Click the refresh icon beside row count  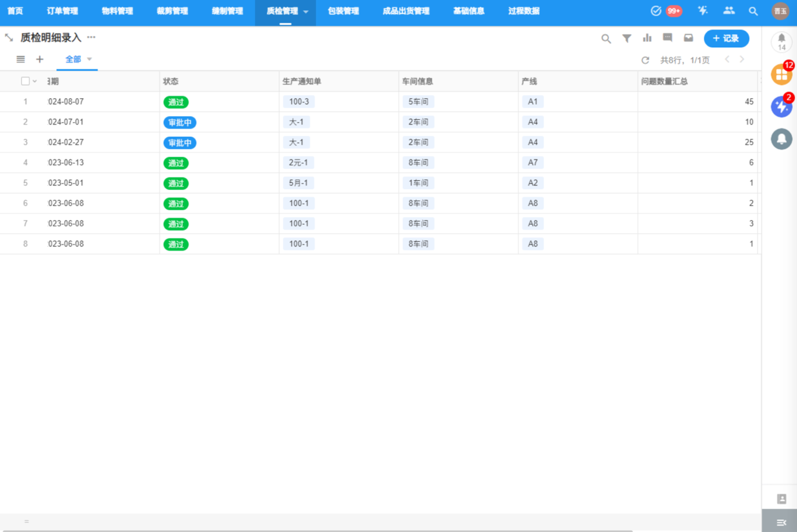pyautogui.click(x=645, y=60)
